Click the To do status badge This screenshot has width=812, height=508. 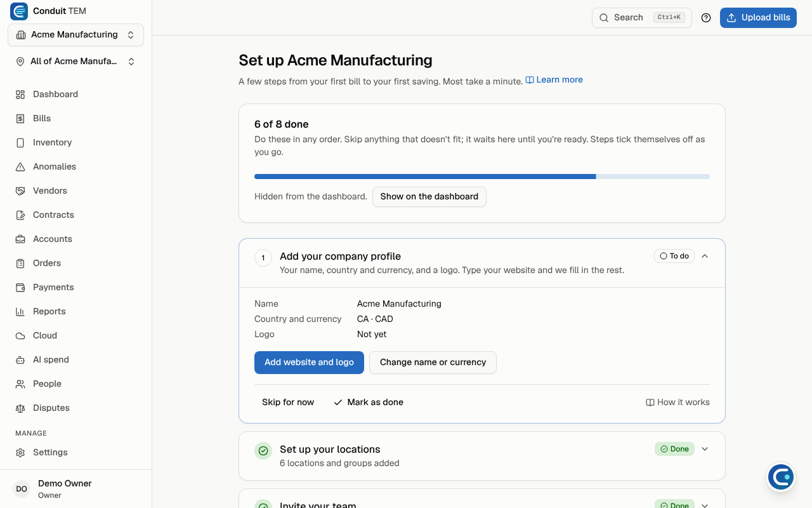pyautogui.click(x=674, y=256)
